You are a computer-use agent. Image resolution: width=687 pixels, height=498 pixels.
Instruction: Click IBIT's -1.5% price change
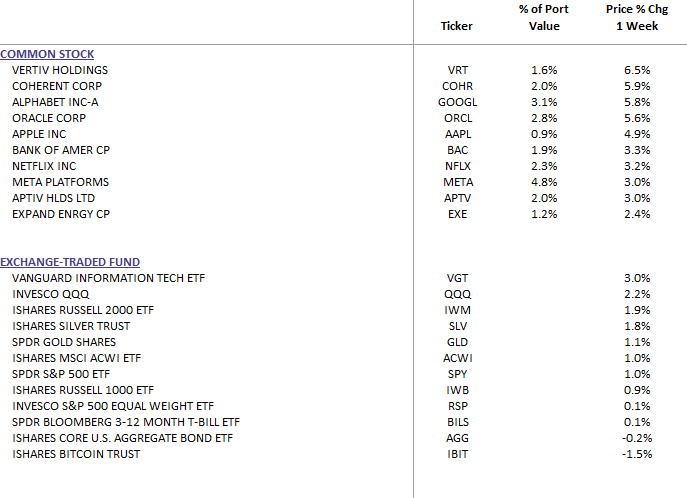tap(637, 454)
